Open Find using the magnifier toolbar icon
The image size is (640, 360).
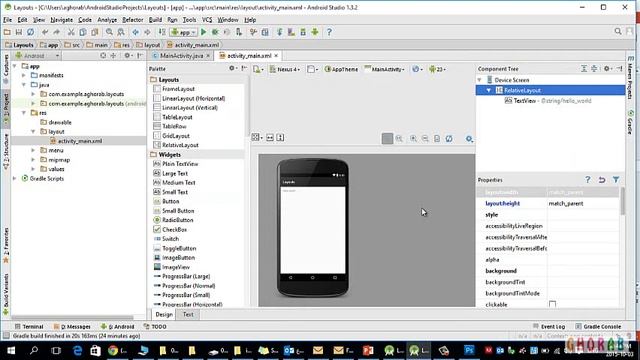pyautogui.click(x=109, y=32)
